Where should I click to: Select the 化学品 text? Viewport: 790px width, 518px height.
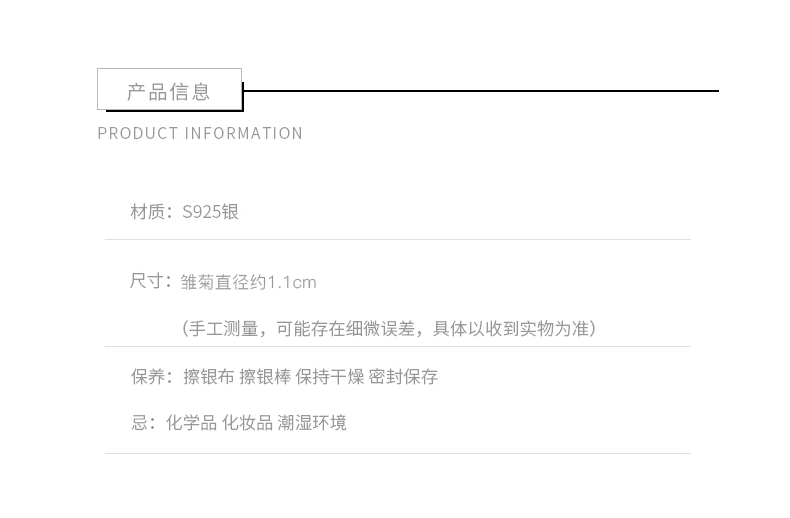pyautogui.click(x=191, y=422)
